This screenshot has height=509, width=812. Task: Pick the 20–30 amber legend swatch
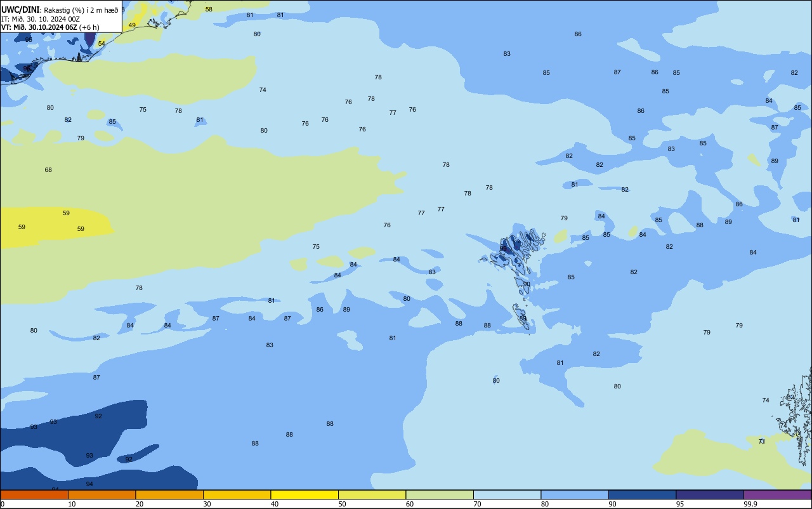[x=169, y=494]
